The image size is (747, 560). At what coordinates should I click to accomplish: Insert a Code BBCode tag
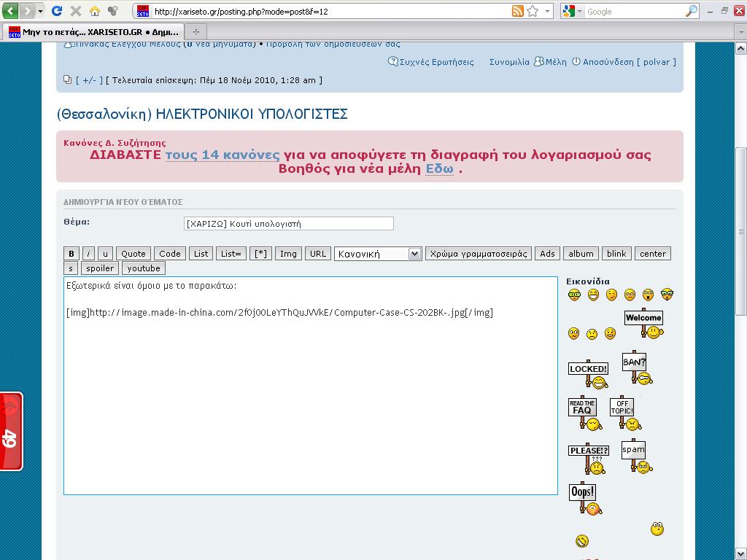(x=170, y=254)
